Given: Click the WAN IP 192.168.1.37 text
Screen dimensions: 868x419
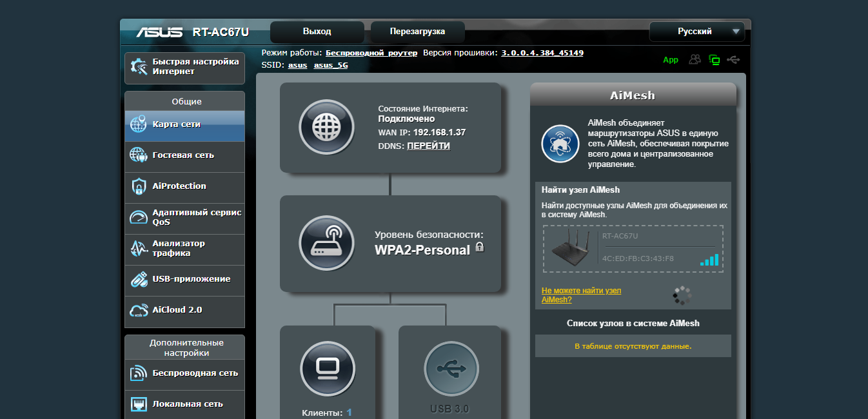Looking at the screenshot, I should click(x=439, y=133).
